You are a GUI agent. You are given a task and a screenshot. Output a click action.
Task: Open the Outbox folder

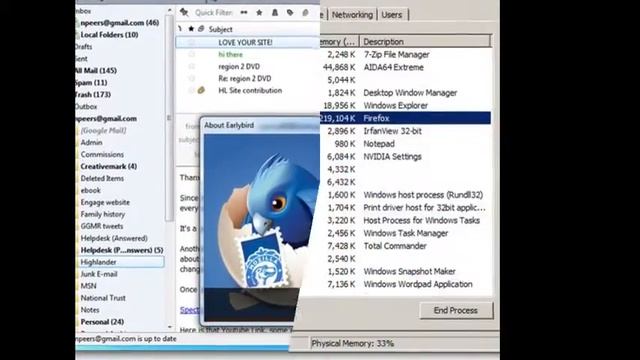click(87, 106)
